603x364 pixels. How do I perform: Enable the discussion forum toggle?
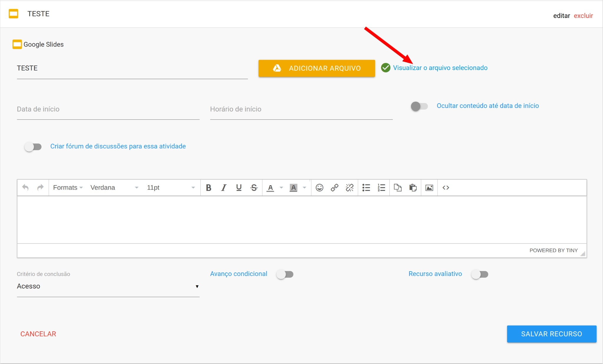click(x=33, y=147)
